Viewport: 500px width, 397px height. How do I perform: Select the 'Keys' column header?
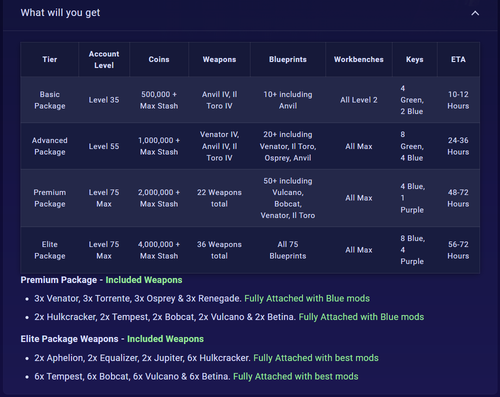point(415,59)
